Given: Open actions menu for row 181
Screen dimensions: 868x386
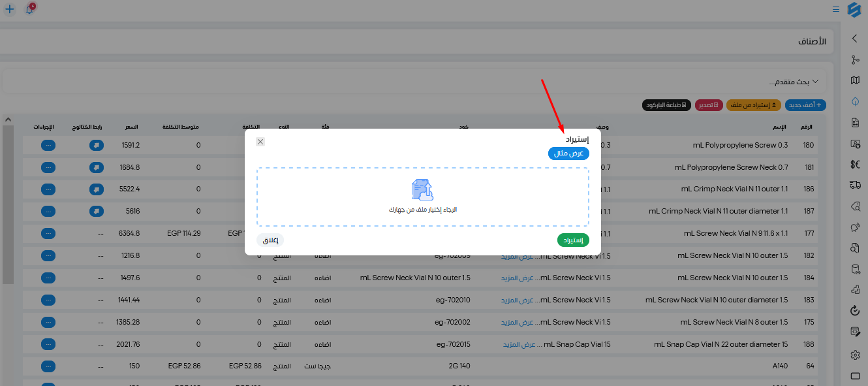Looking at the screenshot, I should (48, 167).
